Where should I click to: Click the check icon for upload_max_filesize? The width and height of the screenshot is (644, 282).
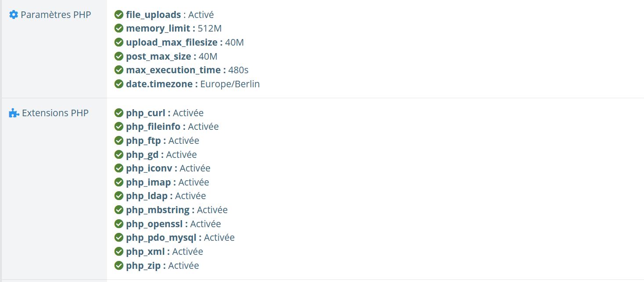click(118, 43)
